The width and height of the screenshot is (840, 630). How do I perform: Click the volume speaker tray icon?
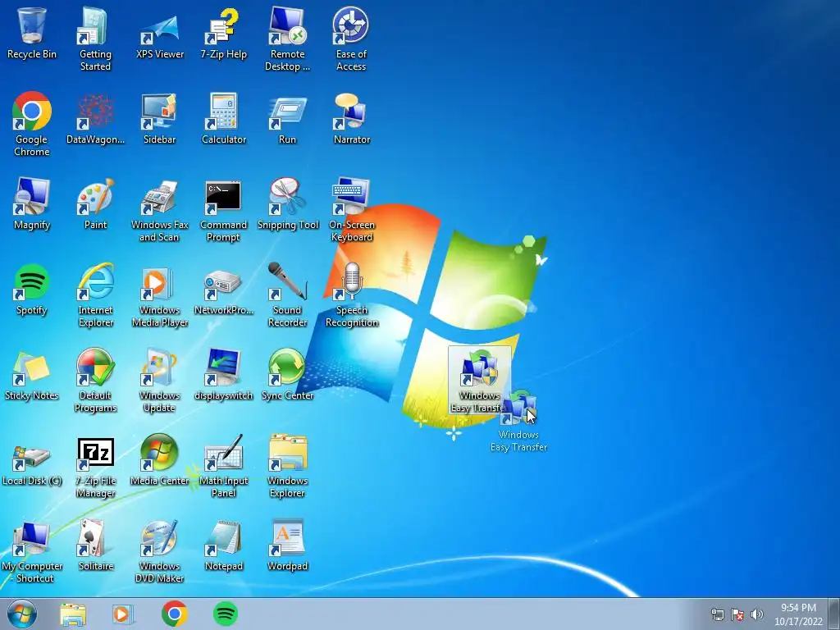757,614
